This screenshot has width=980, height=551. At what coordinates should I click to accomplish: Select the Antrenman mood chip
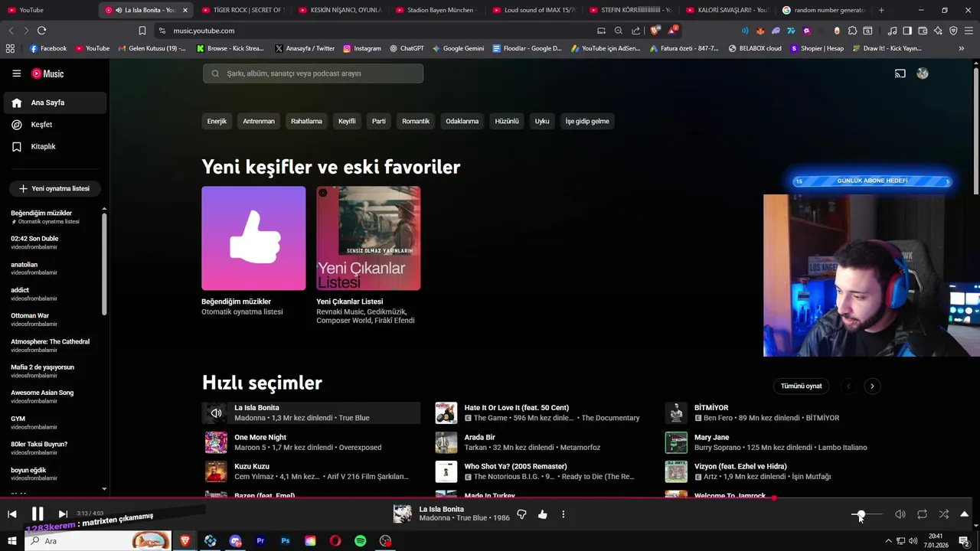[259, 121]
